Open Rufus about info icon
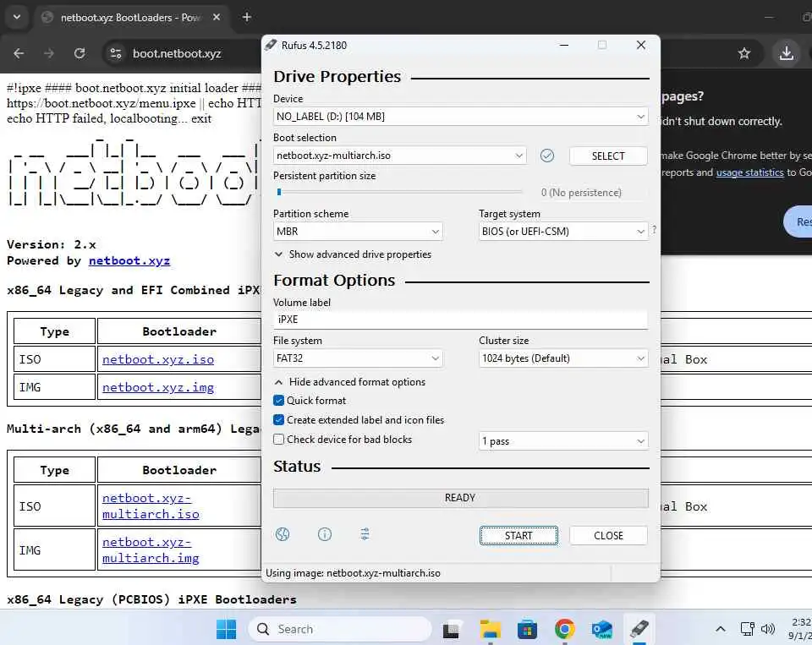This screenshot has width=812, height=645. 324,534
